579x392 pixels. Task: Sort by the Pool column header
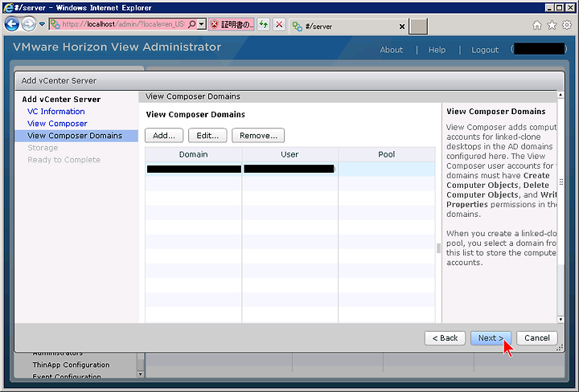pyautogui.click(x=387, y=154)
